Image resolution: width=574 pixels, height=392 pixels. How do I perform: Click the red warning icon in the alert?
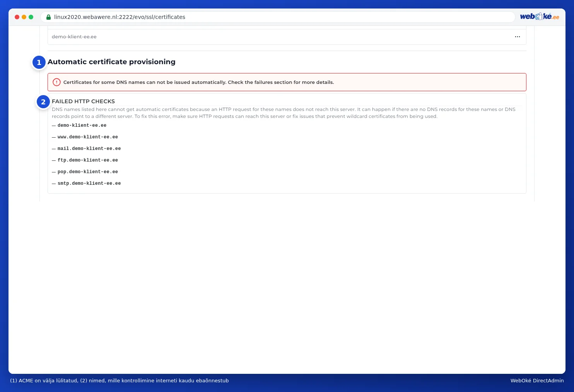(x=56, y=82)
